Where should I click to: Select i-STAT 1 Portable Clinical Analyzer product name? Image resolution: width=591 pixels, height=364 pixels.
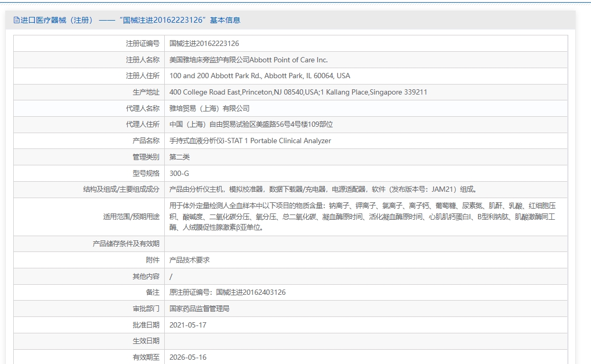[250, 141]
